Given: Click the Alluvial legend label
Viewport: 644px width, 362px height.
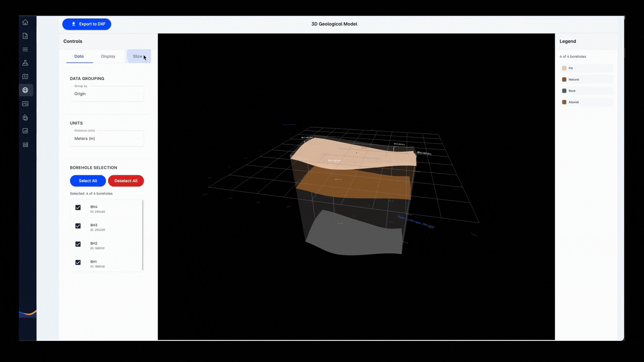Looking at the screenshot, I should pos(574,102).
